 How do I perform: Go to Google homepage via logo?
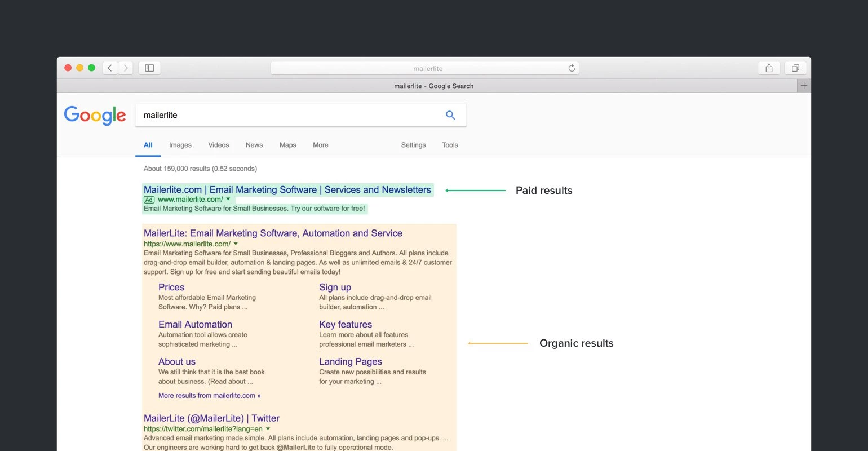point(95,115)
